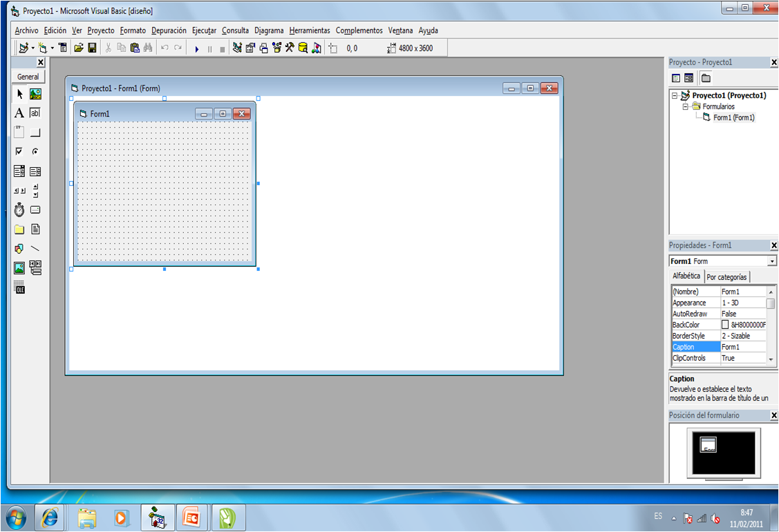The height and width of the screenshot is (532, 779).
Task: Click the View Code button in Project Explorer
Action: point(675,77)
